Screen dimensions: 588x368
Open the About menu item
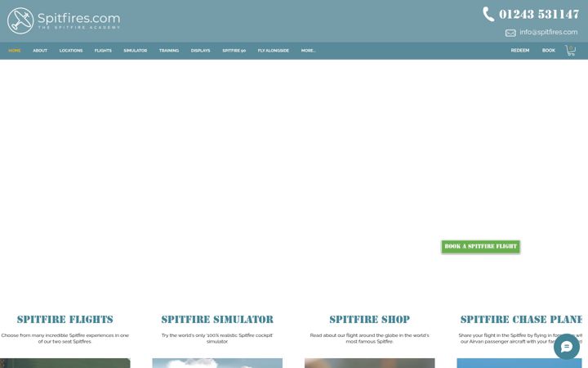click(40, 51)
